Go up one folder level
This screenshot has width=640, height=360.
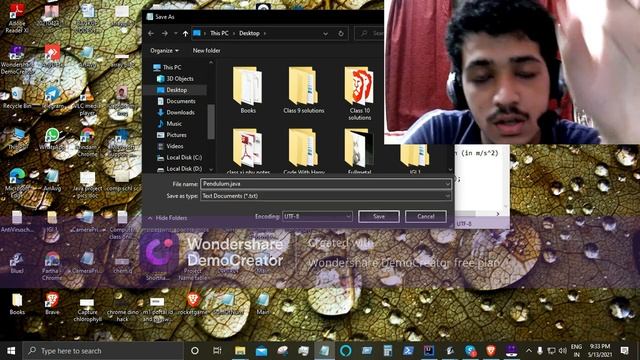click(185, 33)
